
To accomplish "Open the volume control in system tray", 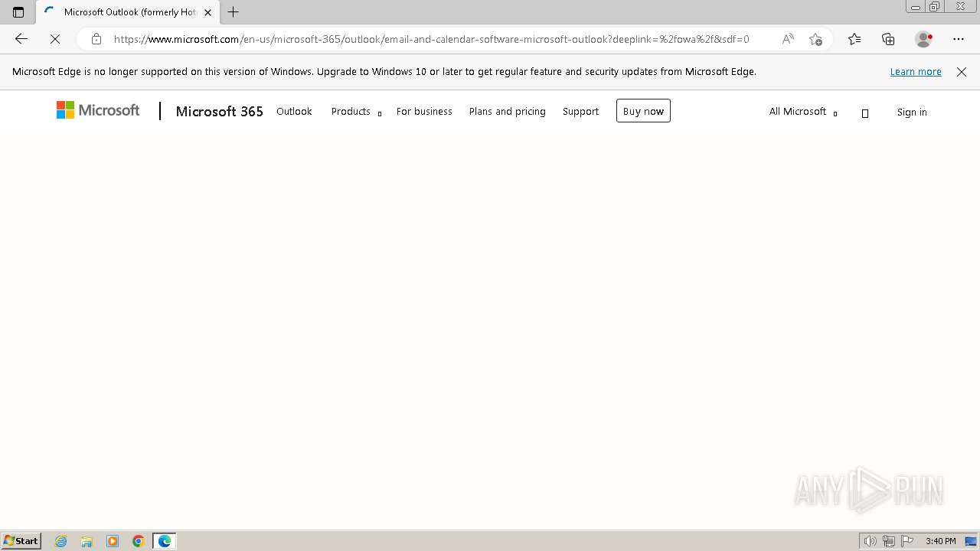I will click(x=870, y=541).
